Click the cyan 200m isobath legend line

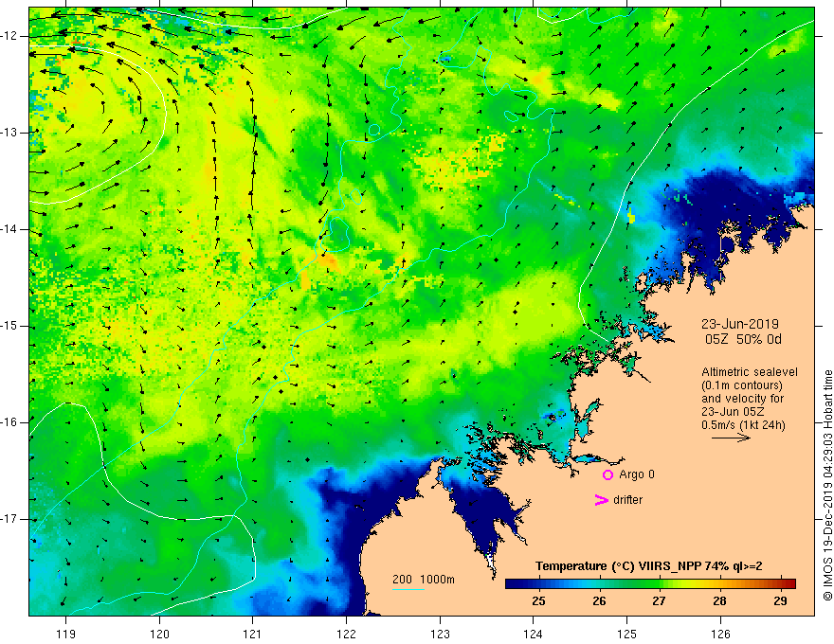tap(408, 589)
